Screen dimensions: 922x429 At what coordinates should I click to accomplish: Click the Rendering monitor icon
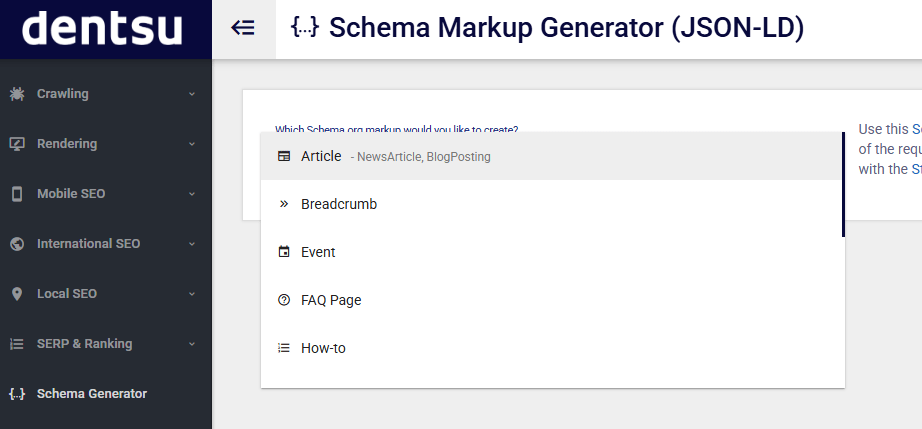coord(17,143)
